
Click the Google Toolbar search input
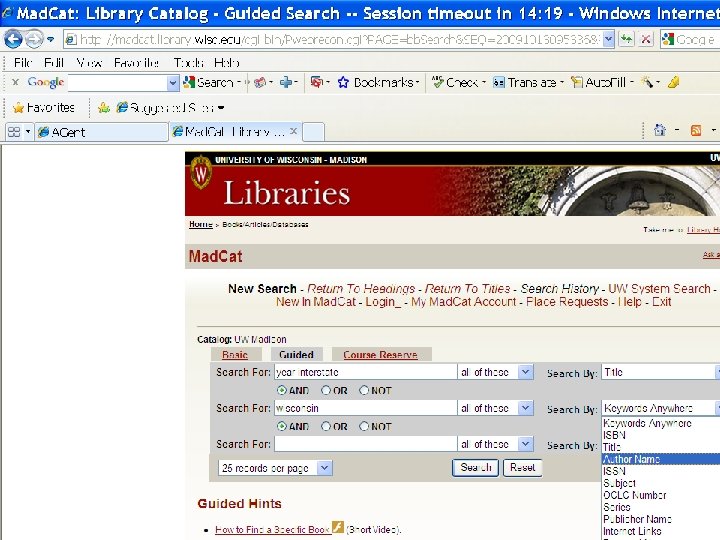[118, 83]
